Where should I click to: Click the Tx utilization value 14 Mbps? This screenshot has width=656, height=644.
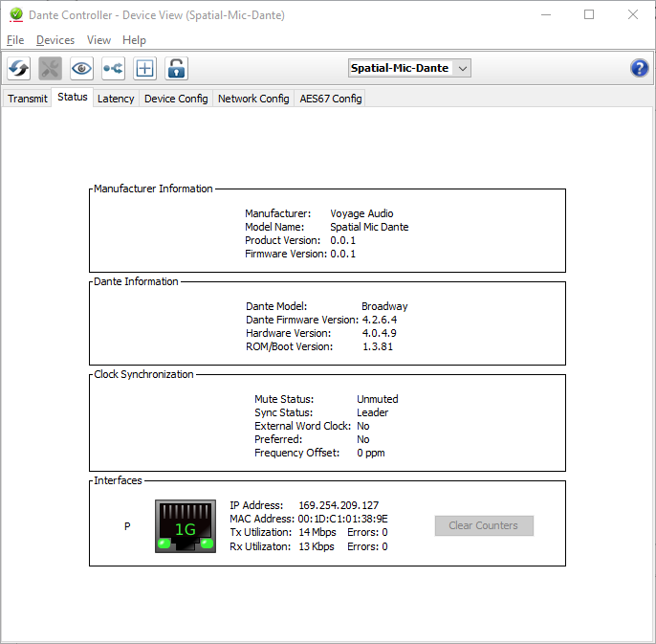[317, 532]
